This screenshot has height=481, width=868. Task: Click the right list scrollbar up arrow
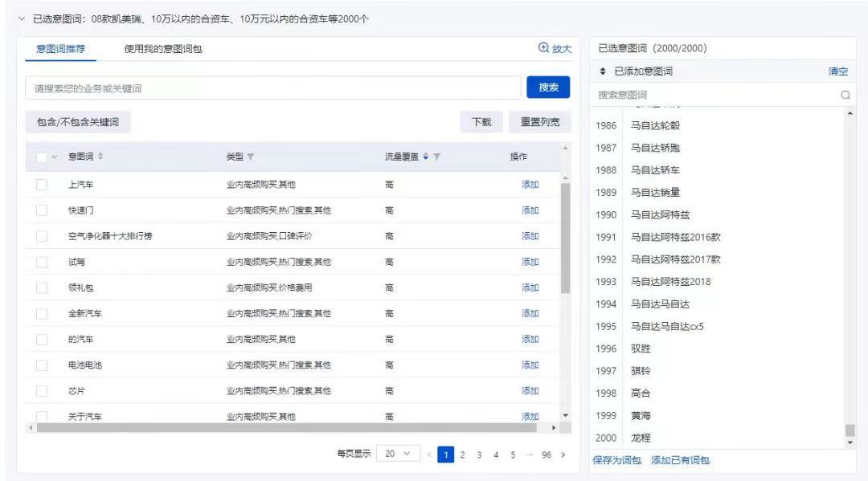(x=850, y=113)
